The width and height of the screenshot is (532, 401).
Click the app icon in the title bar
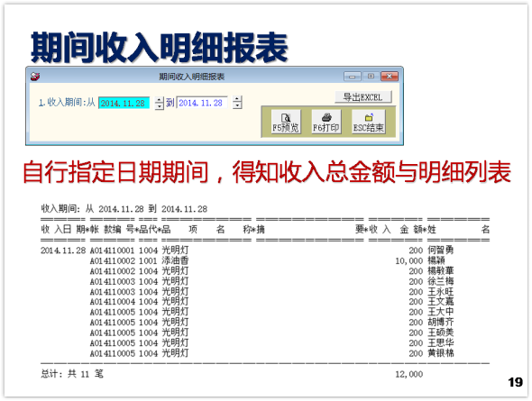(35, 77)
